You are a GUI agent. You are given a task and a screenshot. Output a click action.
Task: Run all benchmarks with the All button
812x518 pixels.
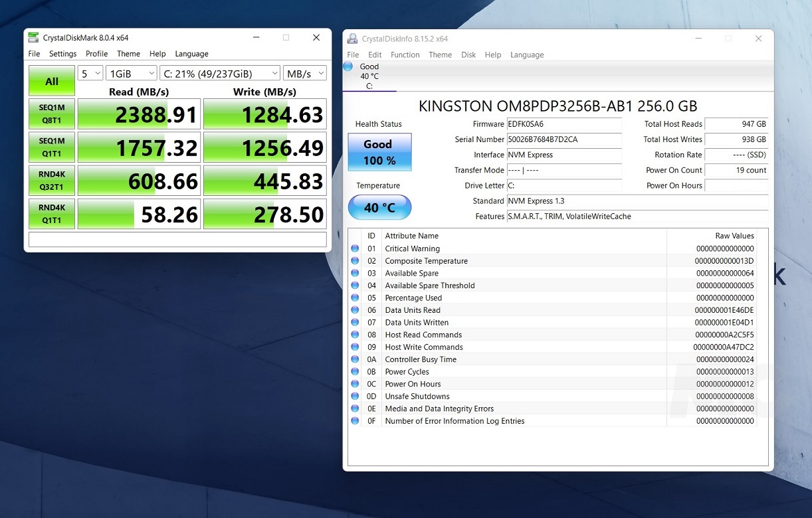[x=52, y=81]
